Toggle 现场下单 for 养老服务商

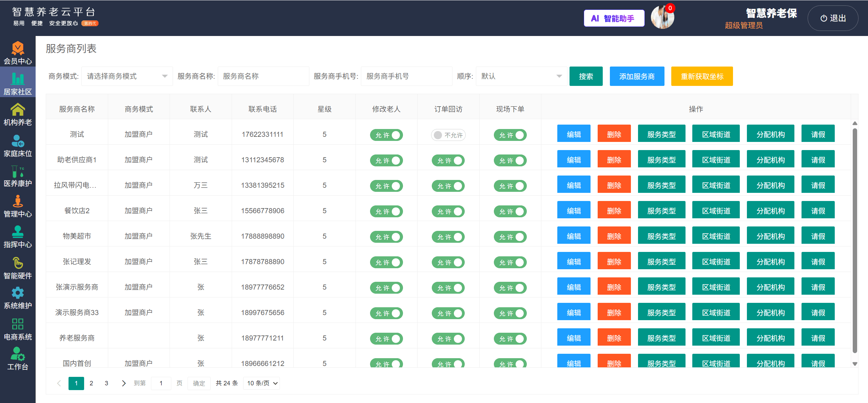pyautogui.click(x=510, y=339)
